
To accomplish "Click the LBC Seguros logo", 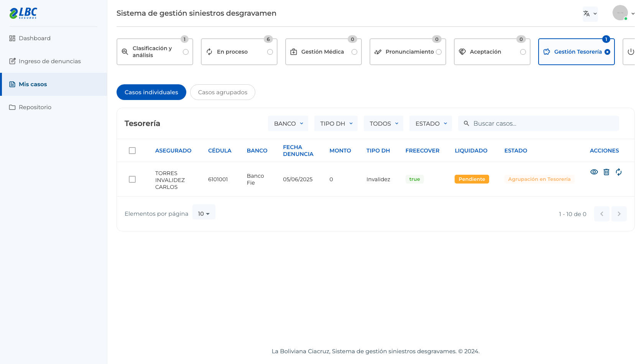I will tap(23, 13).
